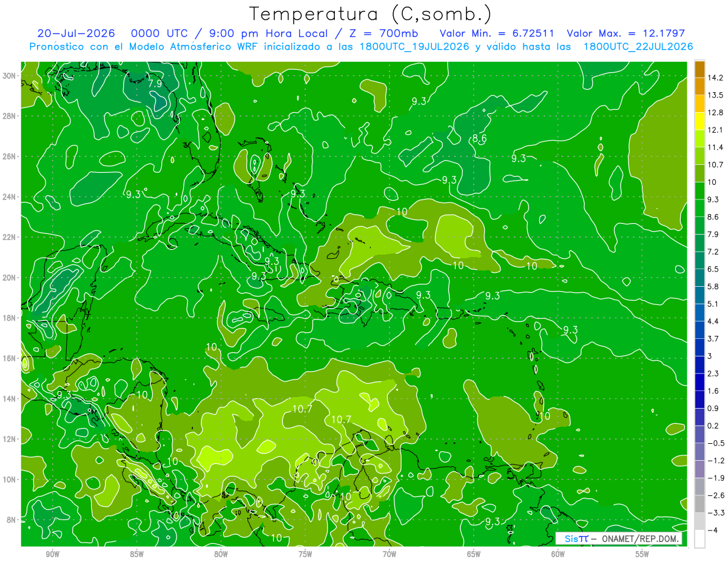Click the 85W longitude axis label
The image size is (728, 562).
(x=136, y=554)
